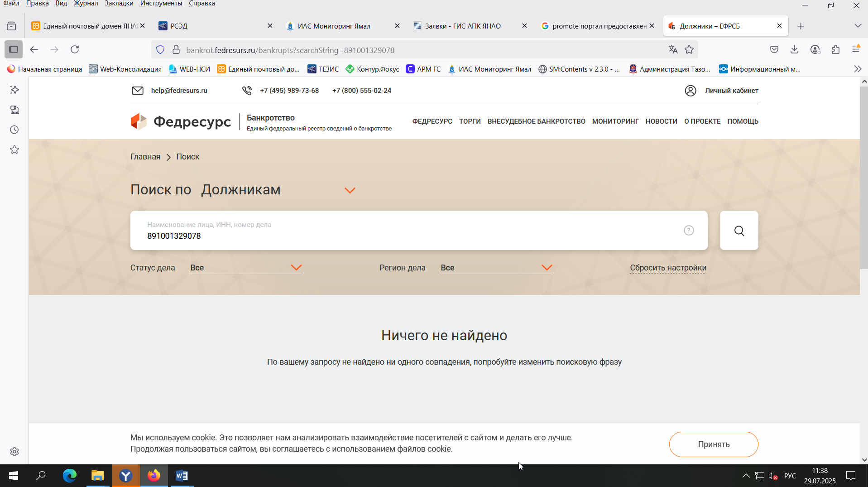Open sidebar settings gear icon

(14, 452)
